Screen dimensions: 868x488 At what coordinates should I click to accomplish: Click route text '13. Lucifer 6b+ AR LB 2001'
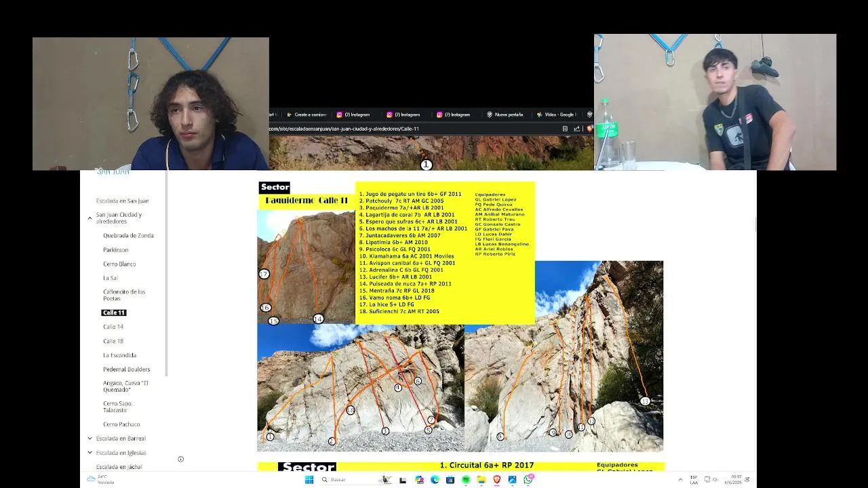tap(395, 277)
